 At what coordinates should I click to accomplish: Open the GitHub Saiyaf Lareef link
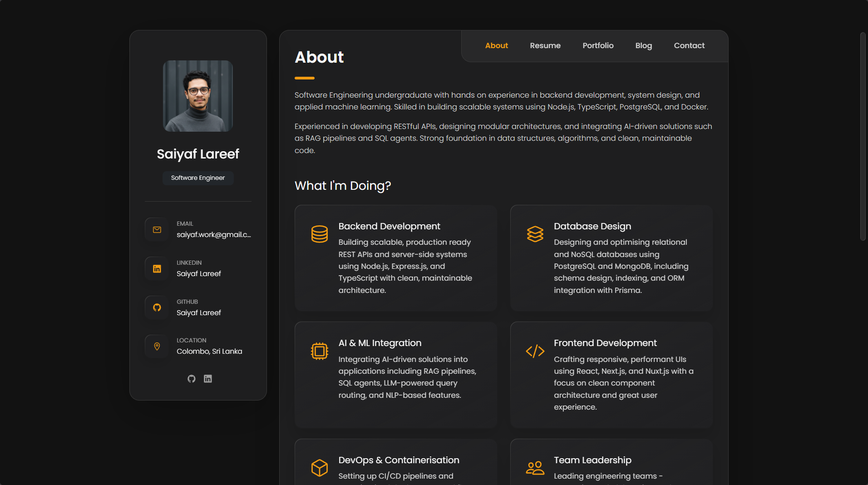coord(198,313)
